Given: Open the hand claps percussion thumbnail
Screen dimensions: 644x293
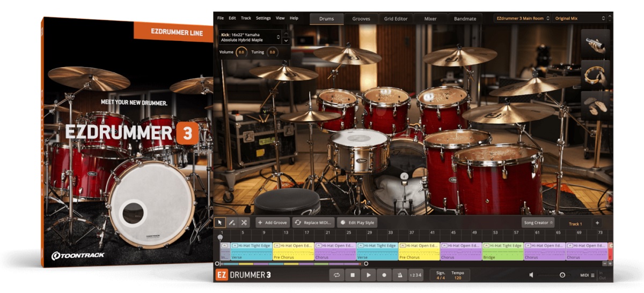Looking at the screenshot, I should point(595,105).
